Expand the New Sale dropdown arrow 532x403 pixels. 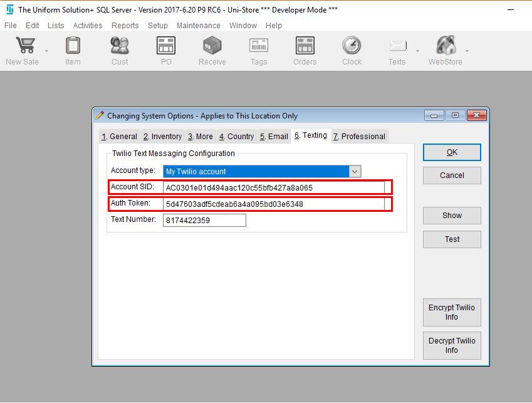[46, 51]
